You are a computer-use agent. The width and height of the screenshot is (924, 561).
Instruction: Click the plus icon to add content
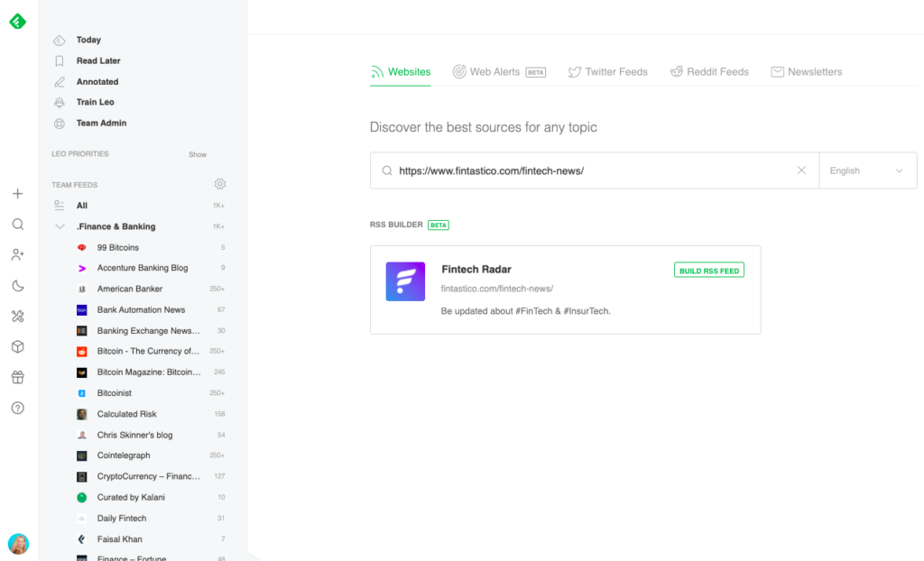pyautogui.click(x=17, y=193)
